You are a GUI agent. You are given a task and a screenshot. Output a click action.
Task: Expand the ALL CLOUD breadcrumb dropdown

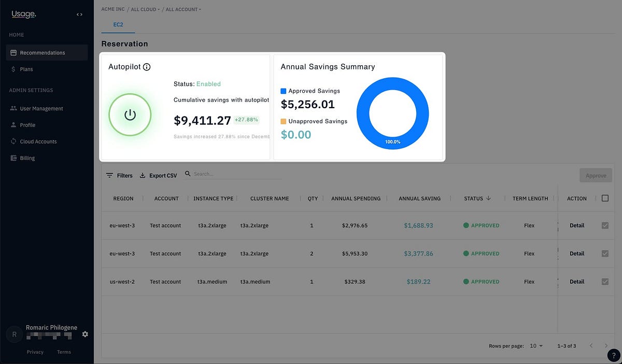pyautogui.click(x=144, y=9)
